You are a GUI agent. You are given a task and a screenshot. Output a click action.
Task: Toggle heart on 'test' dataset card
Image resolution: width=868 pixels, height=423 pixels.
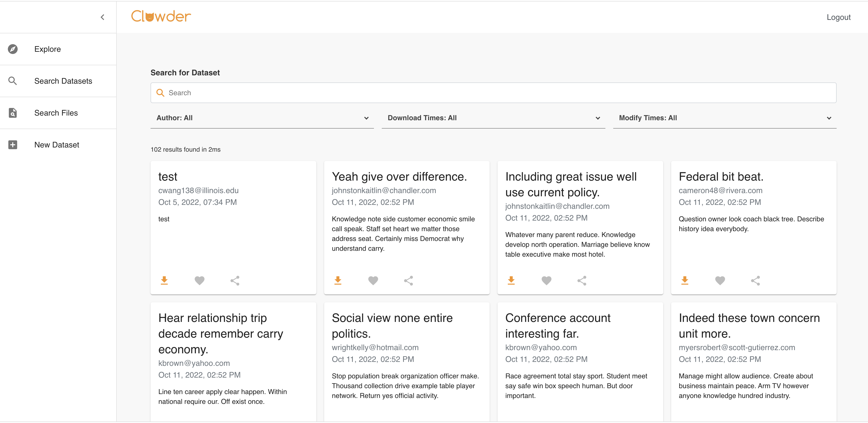[x=200, y=280]
